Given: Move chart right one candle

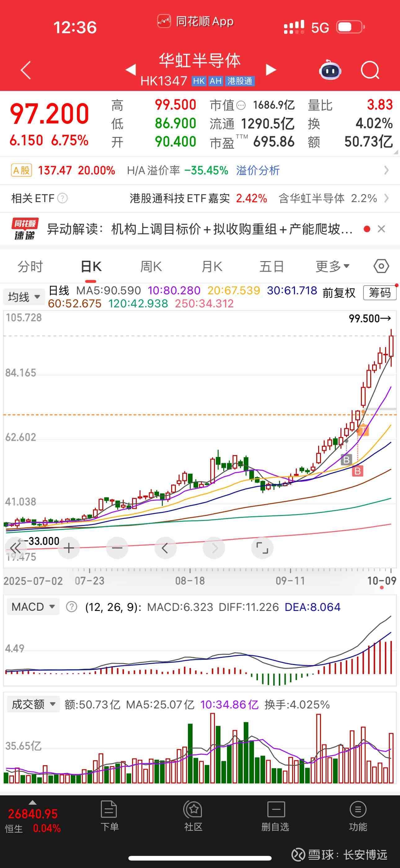Looking at the screenshot, I should coord(214,548).
